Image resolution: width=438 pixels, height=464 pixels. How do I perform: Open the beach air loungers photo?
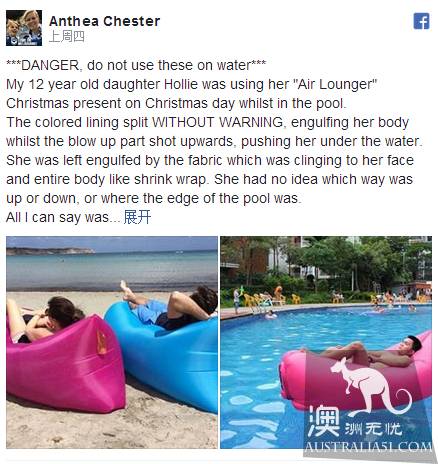coord(112,342)
